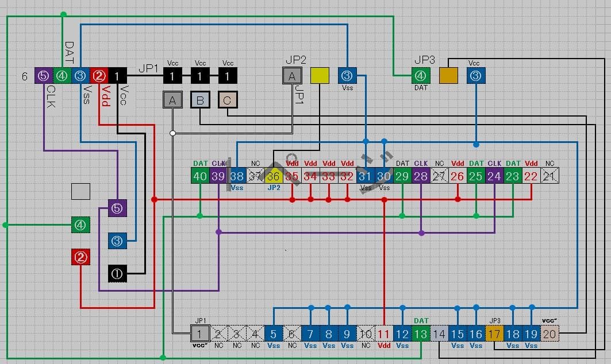Click the yellow color swatch beside JP2

[x=320, y=75]
